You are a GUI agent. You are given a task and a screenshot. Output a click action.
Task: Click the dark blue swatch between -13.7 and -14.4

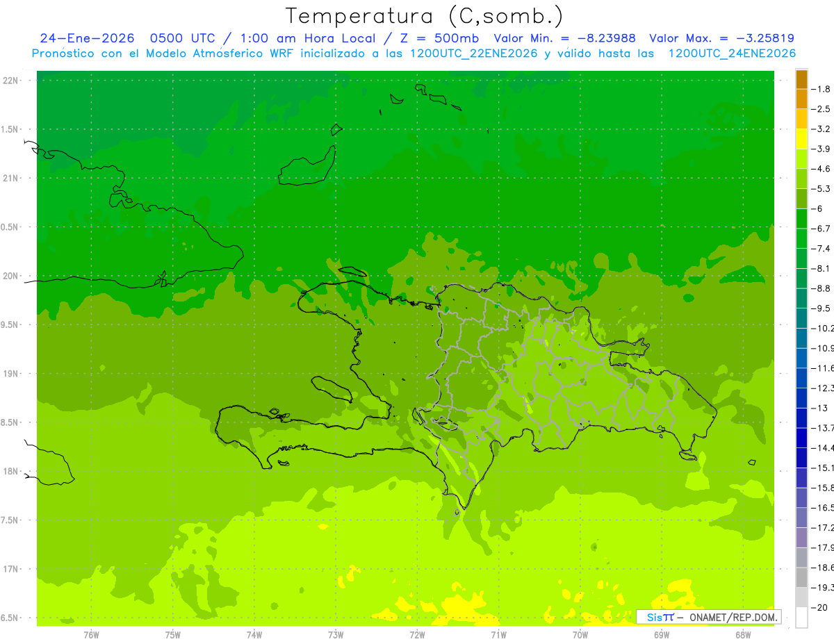(801, 437)
